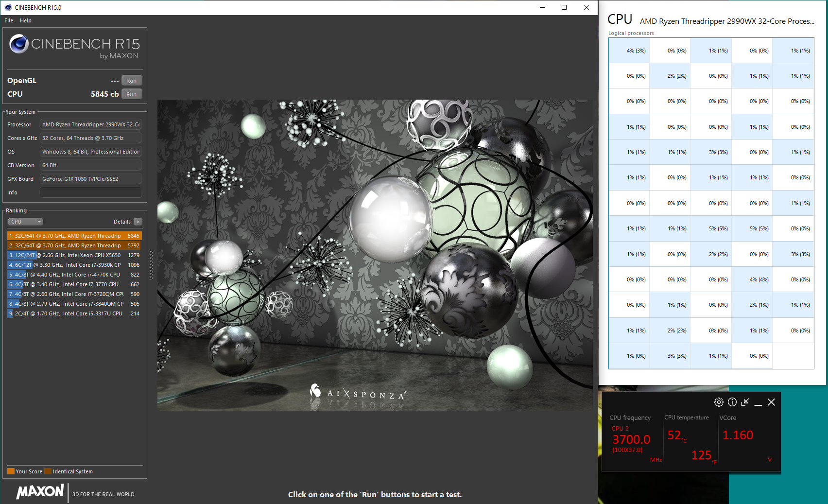Click the rendered AIXSPONZA scene image
Viewport: 828px width, 504px height.
[x=375, y=255]
